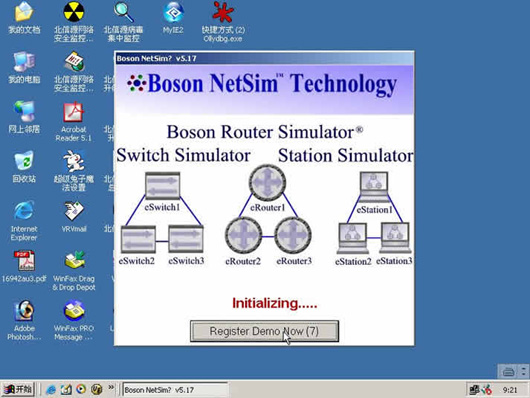Open Network Neighborhood desktop icon

click(24, 117)
